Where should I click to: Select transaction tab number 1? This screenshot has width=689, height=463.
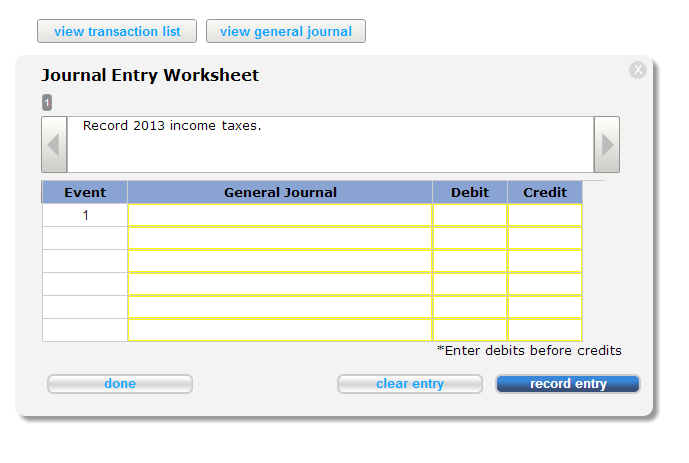47,102
